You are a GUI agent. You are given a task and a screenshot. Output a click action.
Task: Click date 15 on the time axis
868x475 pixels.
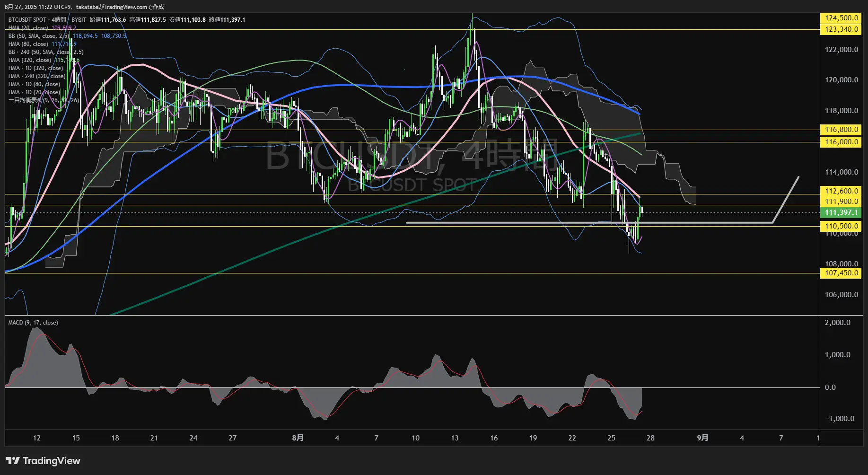pyautogui.click(x=76, y=438)
